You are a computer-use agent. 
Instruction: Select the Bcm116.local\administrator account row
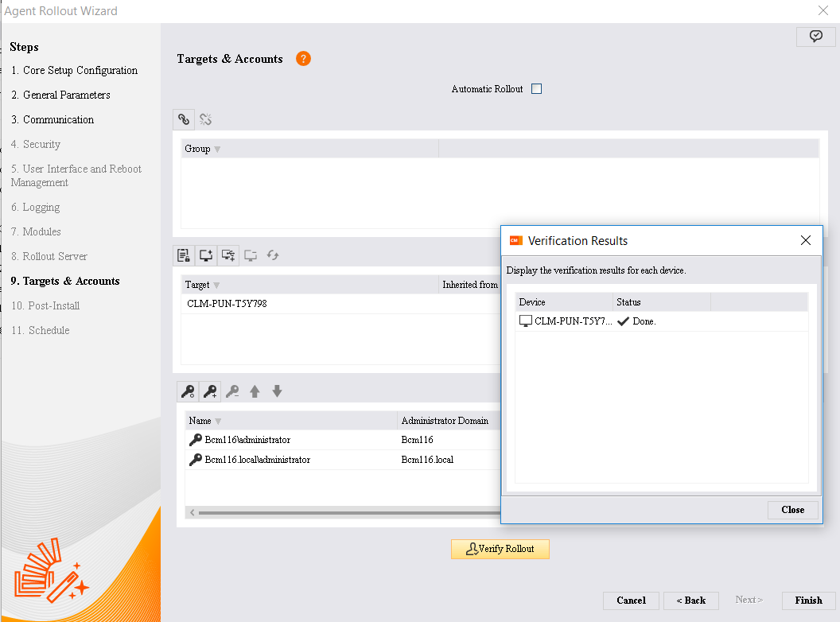(257, 460)
